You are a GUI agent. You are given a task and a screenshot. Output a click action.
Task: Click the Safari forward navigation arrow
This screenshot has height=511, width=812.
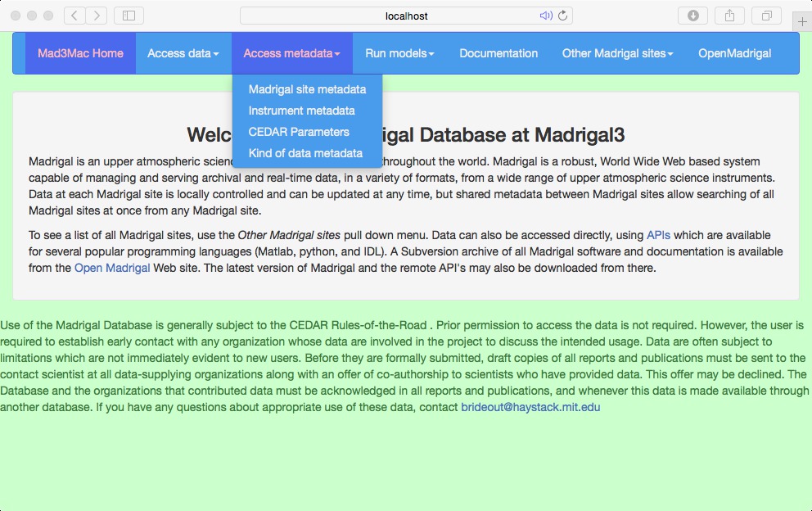pyautogui.click(x=96, y=16)
